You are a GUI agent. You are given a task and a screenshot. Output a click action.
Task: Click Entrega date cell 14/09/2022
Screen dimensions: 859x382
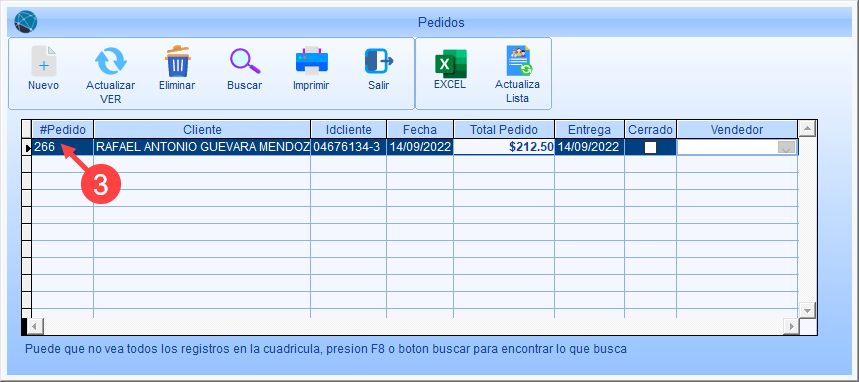[x=589, y=147]
